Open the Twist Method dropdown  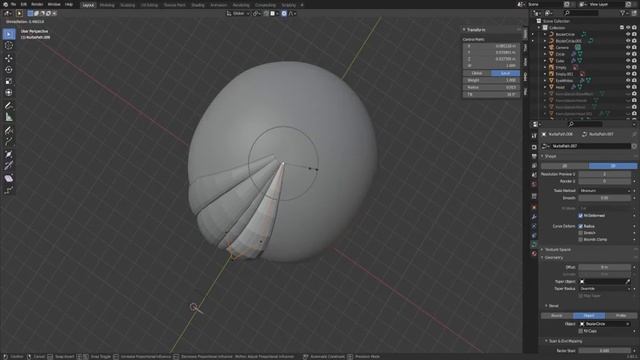click(x=604, y=191)
